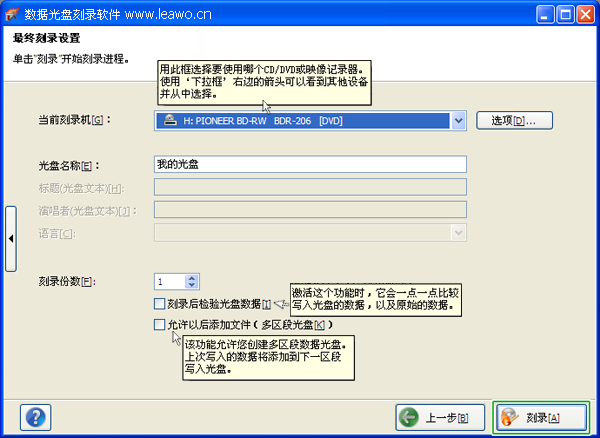Click the 演唱者(光盘文本) artist field
600x438 pixels.
click(310, 210)
